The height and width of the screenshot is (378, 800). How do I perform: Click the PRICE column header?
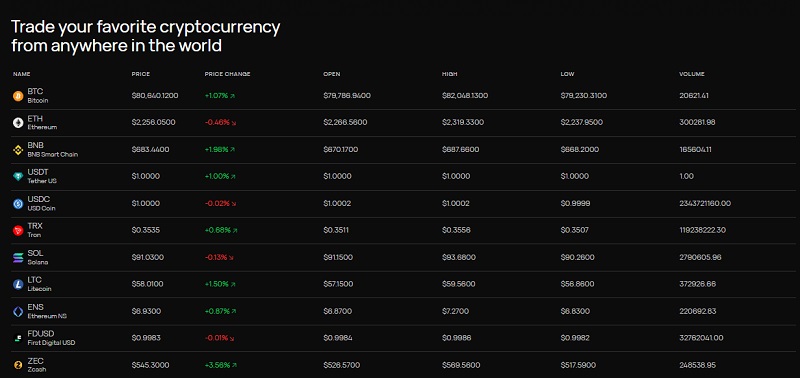point(141,74)
